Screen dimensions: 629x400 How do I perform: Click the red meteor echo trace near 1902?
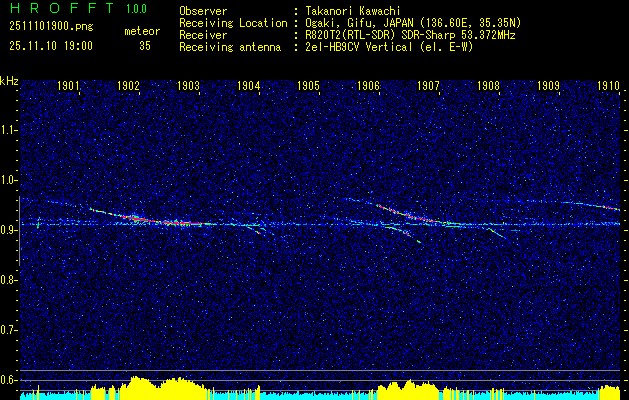click(x=136, y=217)
